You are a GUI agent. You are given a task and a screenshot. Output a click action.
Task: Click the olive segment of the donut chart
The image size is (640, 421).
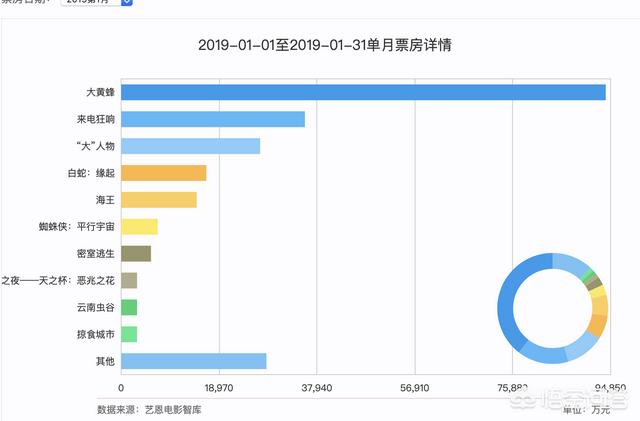594,284
